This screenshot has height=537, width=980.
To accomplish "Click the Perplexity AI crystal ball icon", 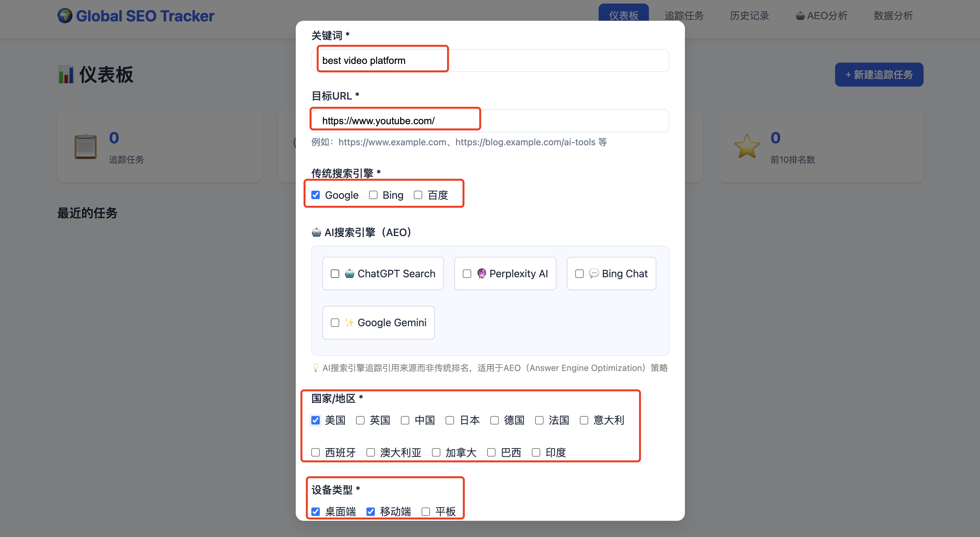I will [481, 273].
